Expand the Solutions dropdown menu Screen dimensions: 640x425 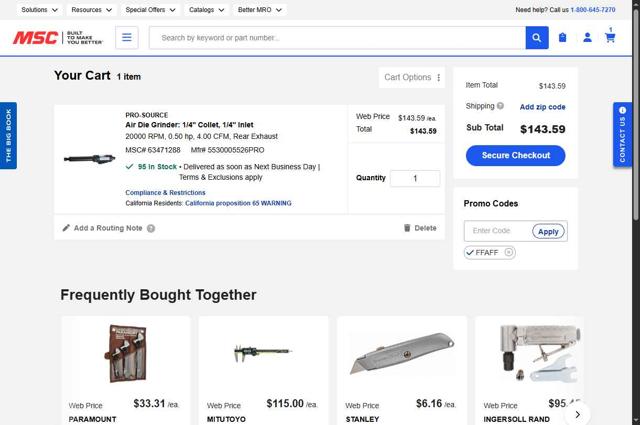[x=39, y=9]
